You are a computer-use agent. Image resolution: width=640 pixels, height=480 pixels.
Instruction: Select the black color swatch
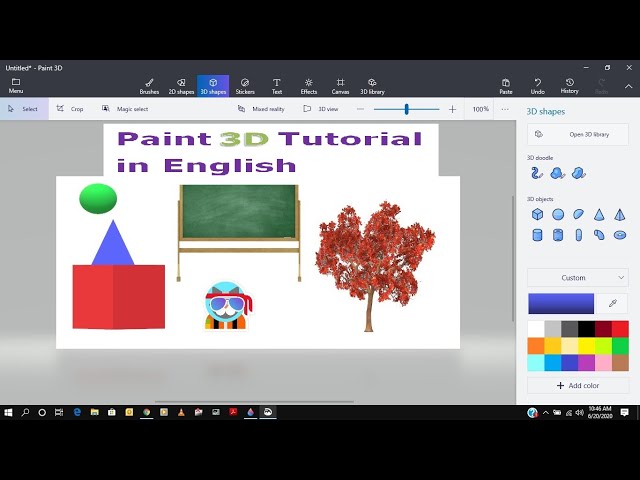tap(586, 329)
